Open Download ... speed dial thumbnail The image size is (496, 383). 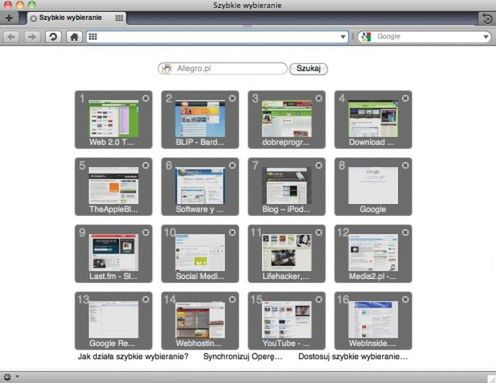[x=373, y=119]
